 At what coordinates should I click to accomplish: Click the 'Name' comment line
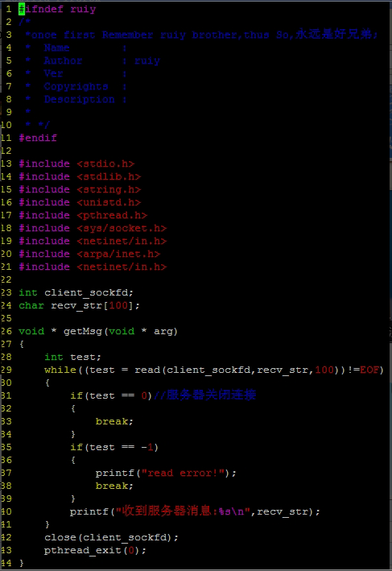point(76,48)
